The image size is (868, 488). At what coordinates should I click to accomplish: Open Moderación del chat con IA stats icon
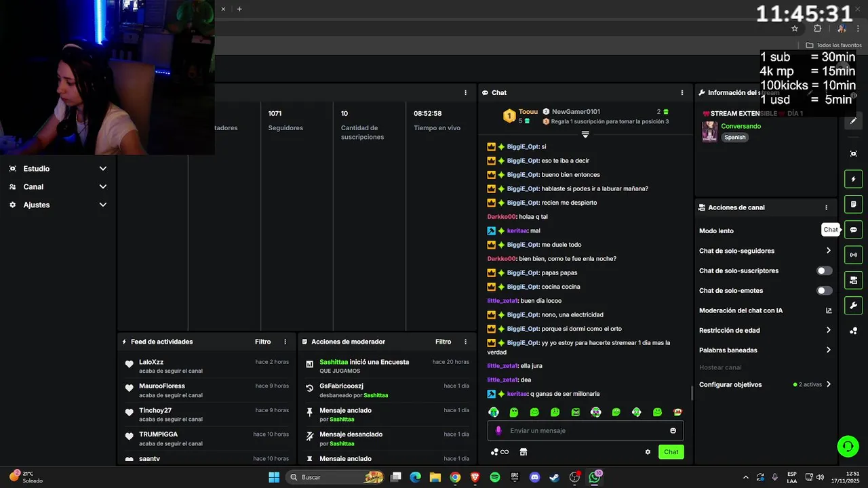[x=829, y=310]
